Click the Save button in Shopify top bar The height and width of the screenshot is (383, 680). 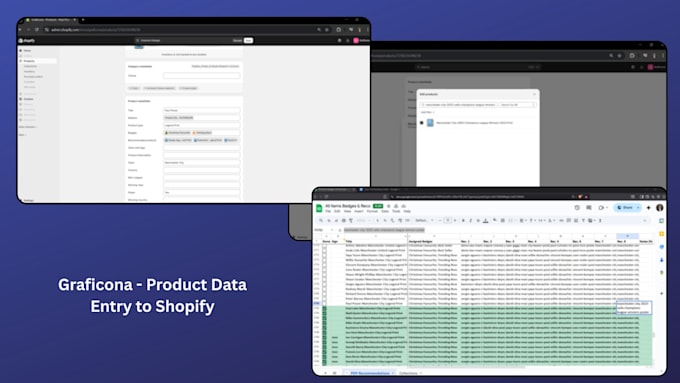coord(248,40)
